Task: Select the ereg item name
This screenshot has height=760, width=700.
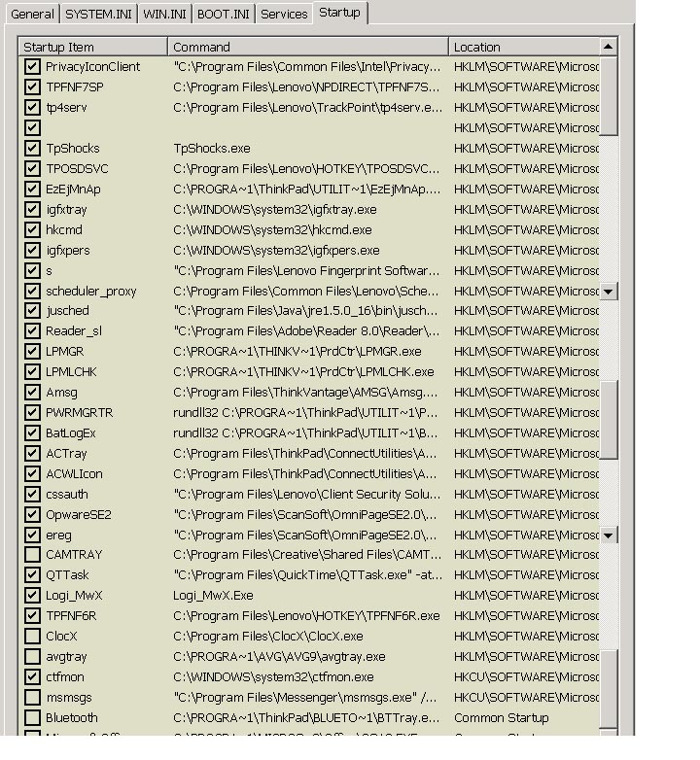Action: click(x=58, y=535)
